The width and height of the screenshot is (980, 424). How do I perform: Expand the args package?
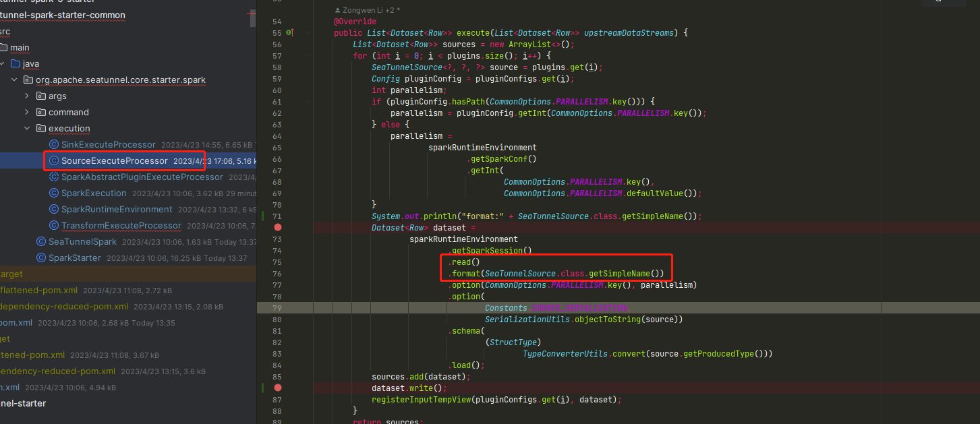(x=27, y=96)
